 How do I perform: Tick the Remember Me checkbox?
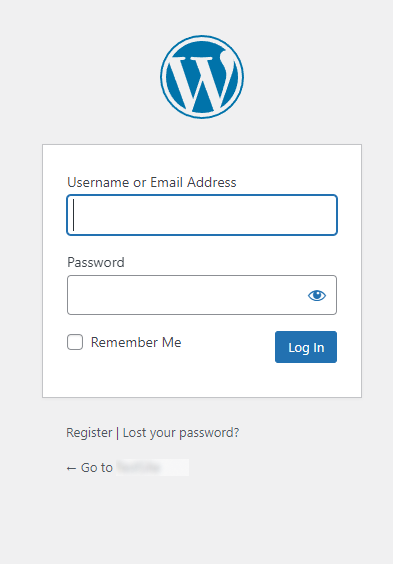click(75, 342)
